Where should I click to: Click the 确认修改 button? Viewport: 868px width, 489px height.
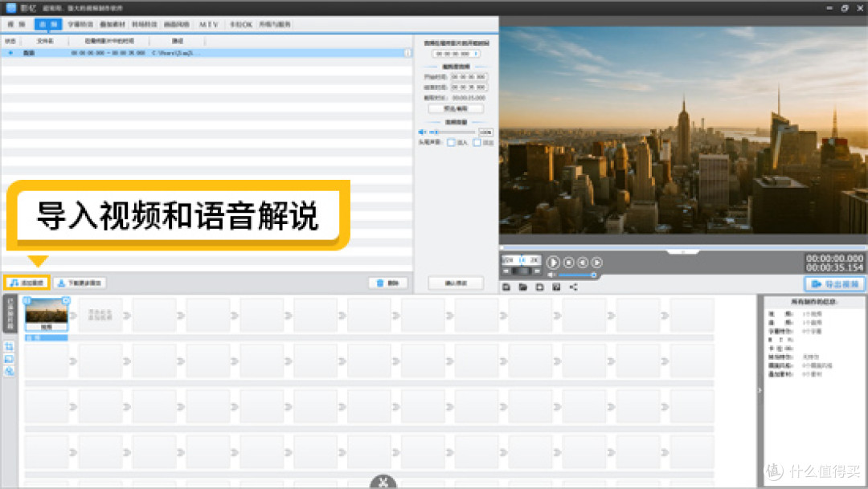pos(456,283)
